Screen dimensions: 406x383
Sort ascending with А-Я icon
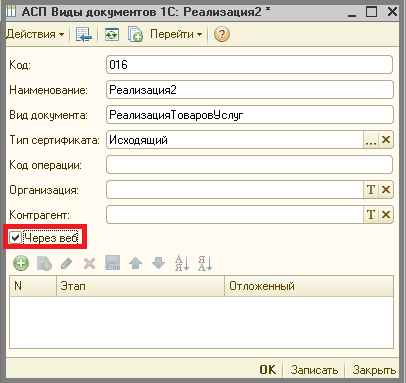(182, 263)
